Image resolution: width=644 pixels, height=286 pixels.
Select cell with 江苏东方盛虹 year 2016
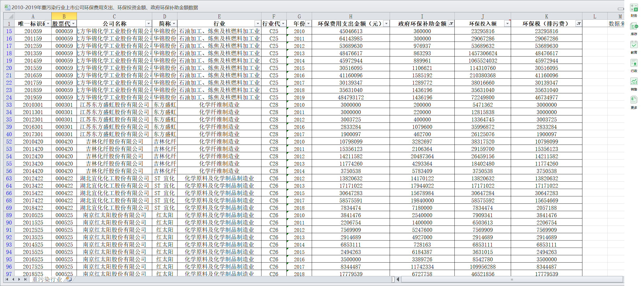point(299,127)
